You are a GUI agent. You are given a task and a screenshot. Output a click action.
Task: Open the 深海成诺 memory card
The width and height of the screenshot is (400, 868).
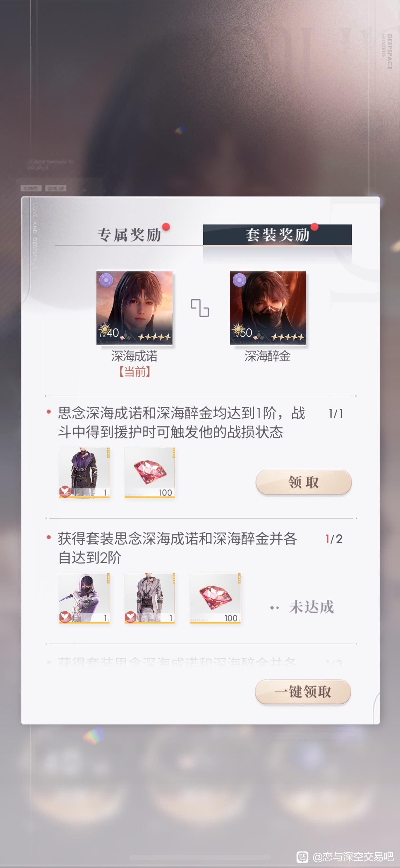pyautogui.click(x=134, y=308)
